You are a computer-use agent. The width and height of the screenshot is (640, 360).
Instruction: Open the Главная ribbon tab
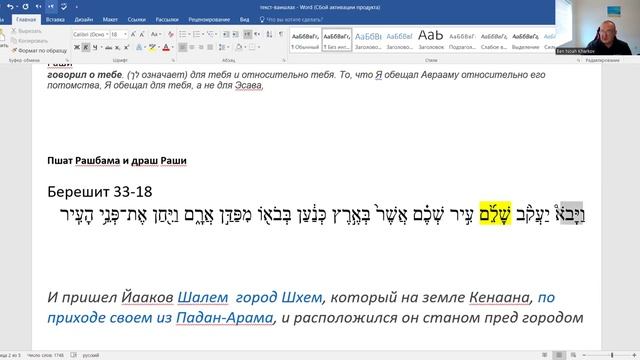(26, 20)
